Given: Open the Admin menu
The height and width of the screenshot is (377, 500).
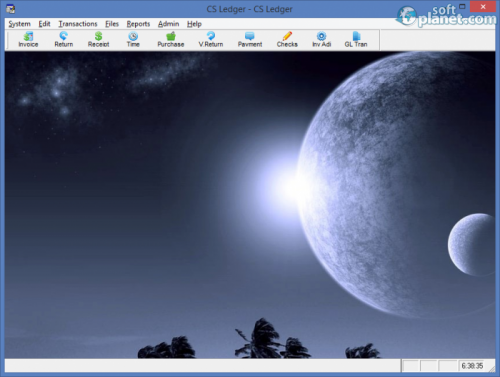Looking at the screenshot, I should coord(168,24).
